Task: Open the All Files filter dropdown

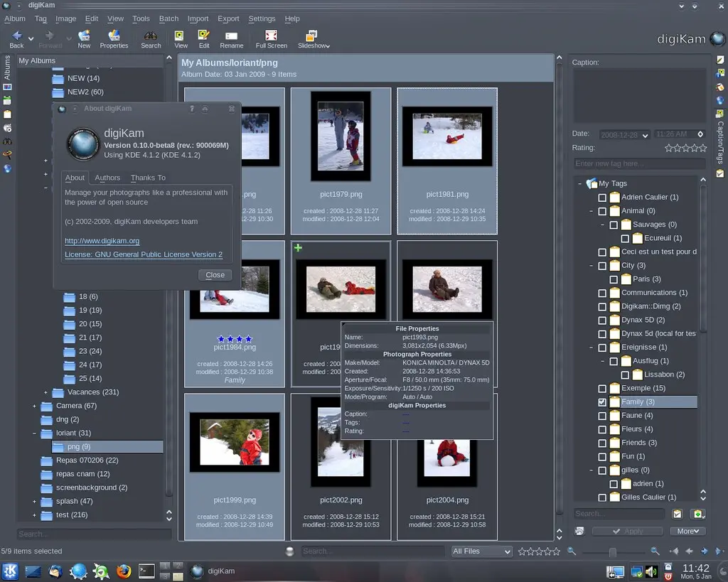Action: (x=482, y=551)
